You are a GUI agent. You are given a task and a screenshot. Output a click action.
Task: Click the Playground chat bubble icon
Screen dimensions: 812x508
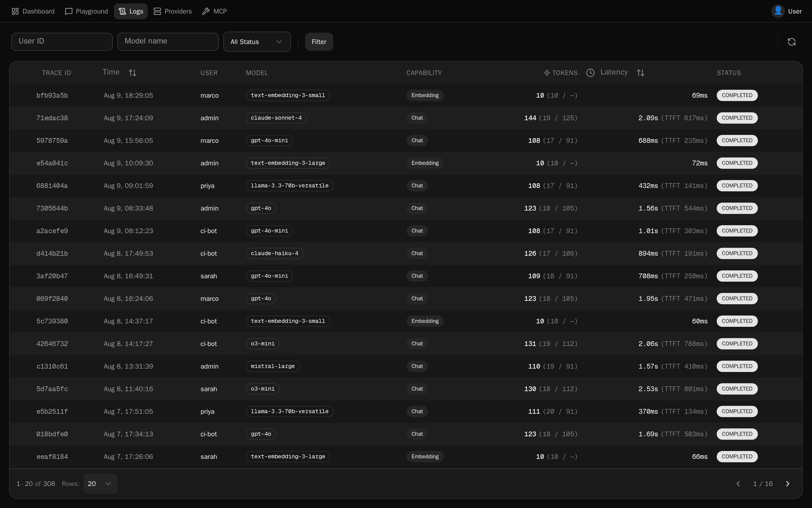coord(69,11)
